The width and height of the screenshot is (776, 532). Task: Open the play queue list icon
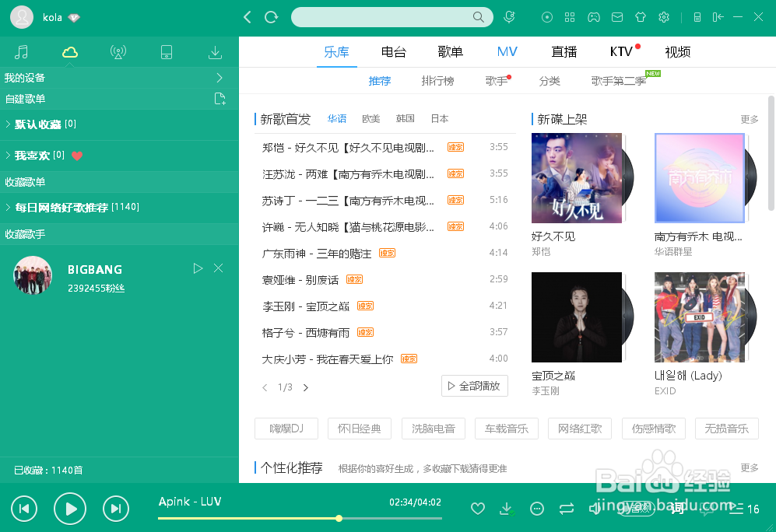[737, 508]
